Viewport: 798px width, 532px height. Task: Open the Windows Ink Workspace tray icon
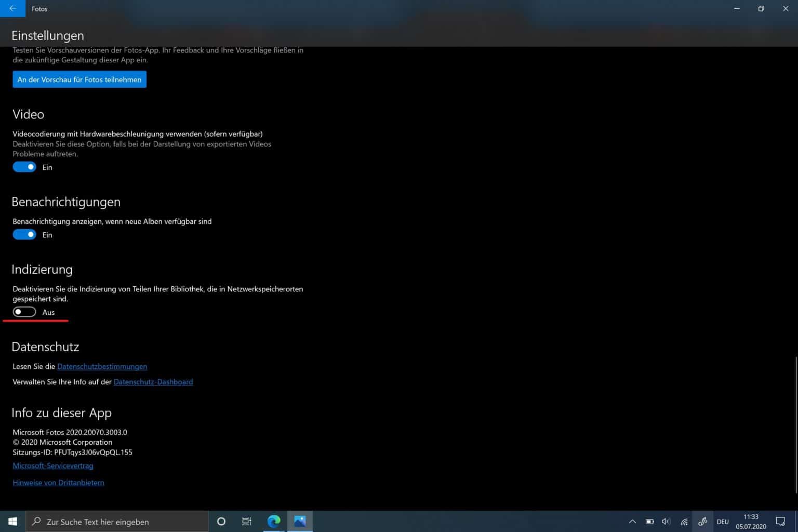tap(702, 522)
